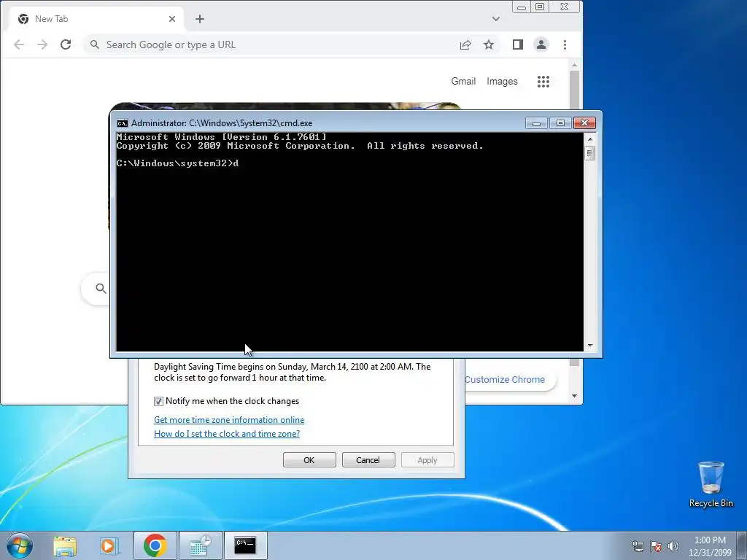Click the Google search box magnifier

click(101, 288)
